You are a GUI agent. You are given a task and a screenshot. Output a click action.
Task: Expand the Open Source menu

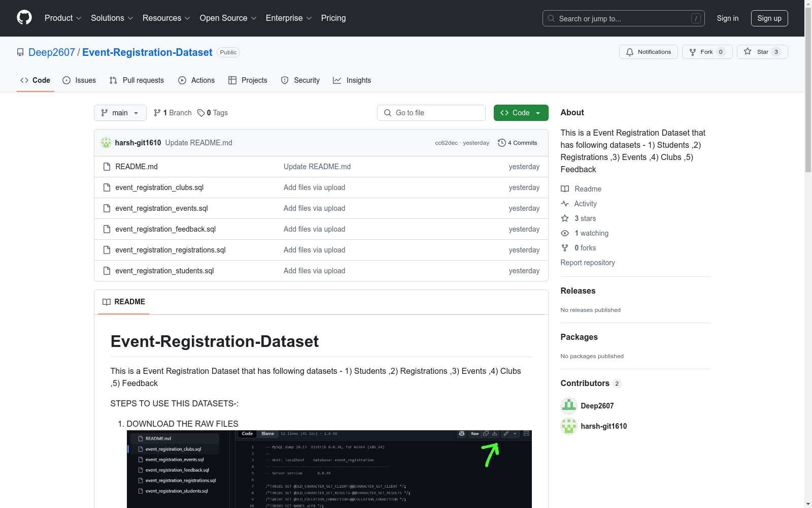pos(228,18)
